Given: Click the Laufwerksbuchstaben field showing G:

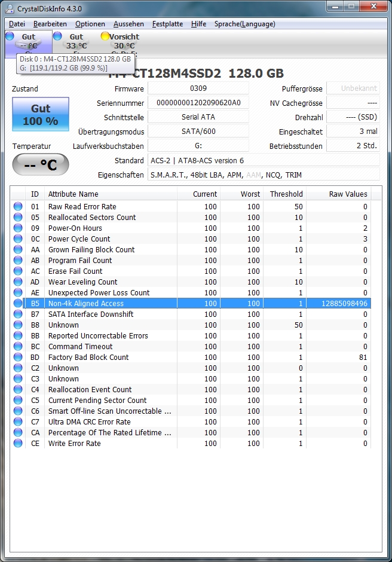Looking at the screenshot, I should click(198, 145).
